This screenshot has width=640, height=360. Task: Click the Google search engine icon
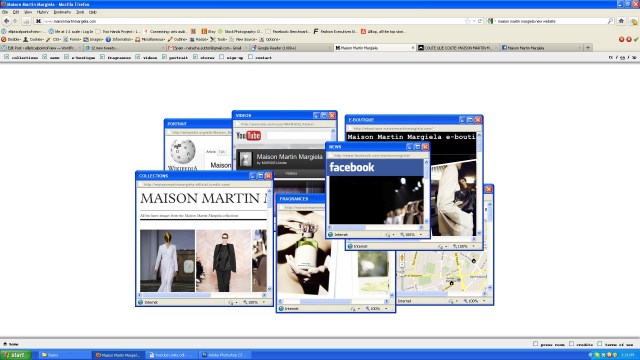(490, 21)
